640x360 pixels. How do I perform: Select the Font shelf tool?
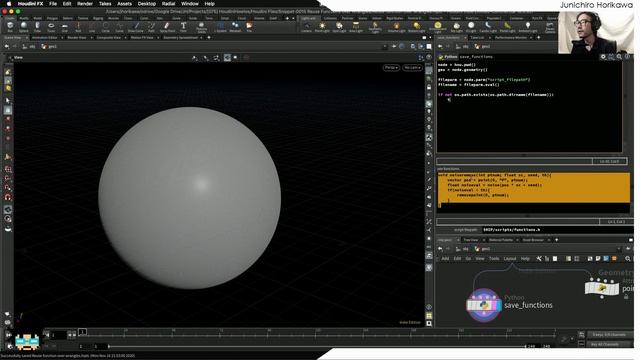[183, 27]
